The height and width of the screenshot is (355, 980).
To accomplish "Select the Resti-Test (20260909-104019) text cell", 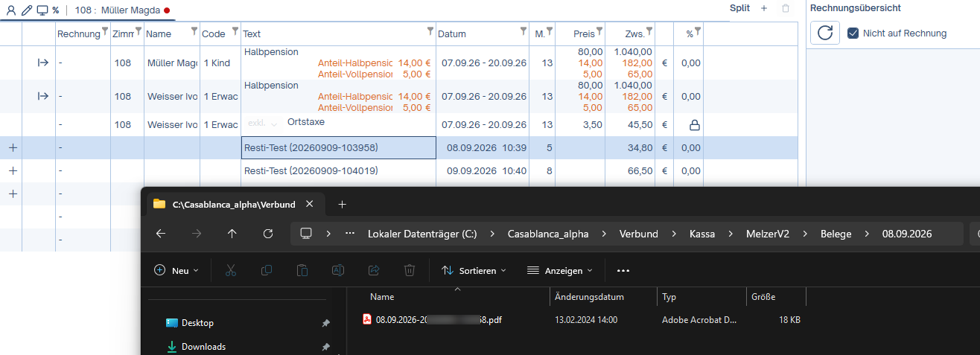I will (339, 171).
